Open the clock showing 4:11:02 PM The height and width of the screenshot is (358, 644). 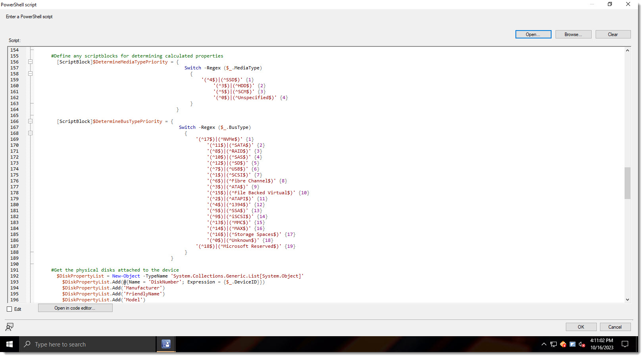[x=602, y=344]
